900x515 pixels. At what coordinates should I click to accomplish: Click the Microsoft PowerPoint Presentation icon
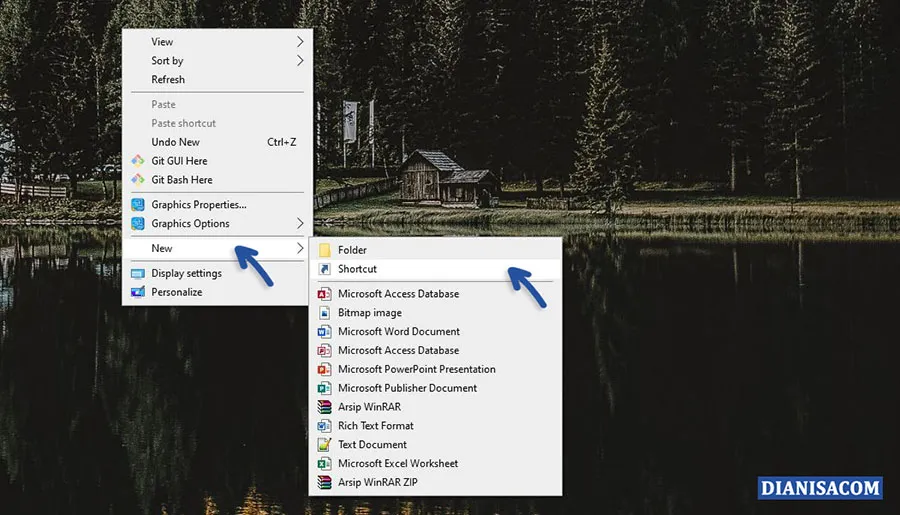pyautogui.click(x=324, y=370)
